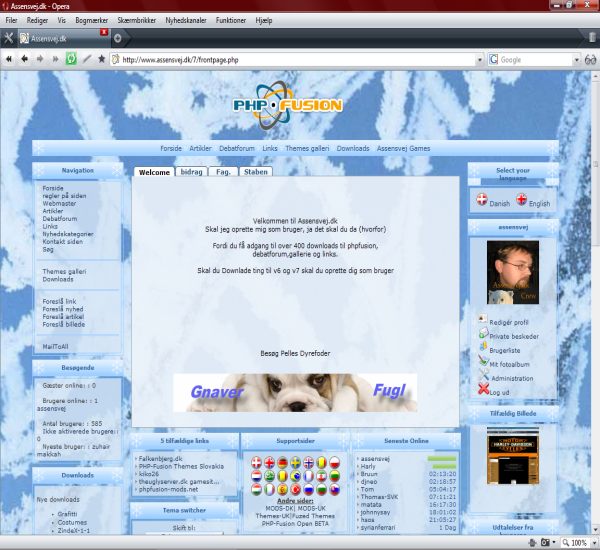
Task: Click the Harley-Davidson random image thumbnail
Action: pyautogui.click(x=513, y=455)
